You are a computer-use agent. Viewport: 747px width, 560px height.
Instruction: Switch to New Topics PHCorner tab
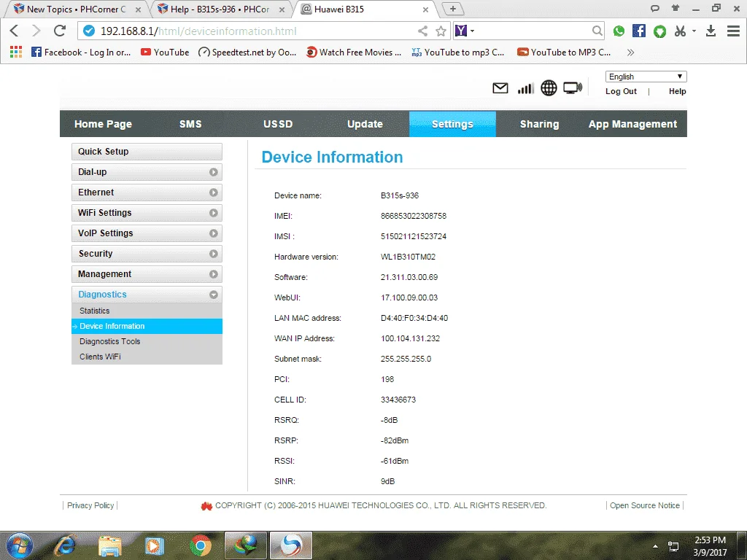(x=76, y=9)
